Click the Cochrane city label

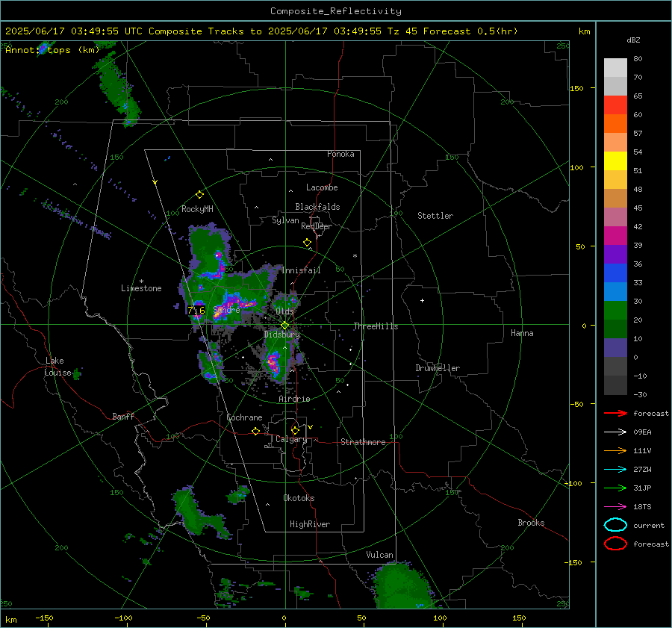pos(244,417)
